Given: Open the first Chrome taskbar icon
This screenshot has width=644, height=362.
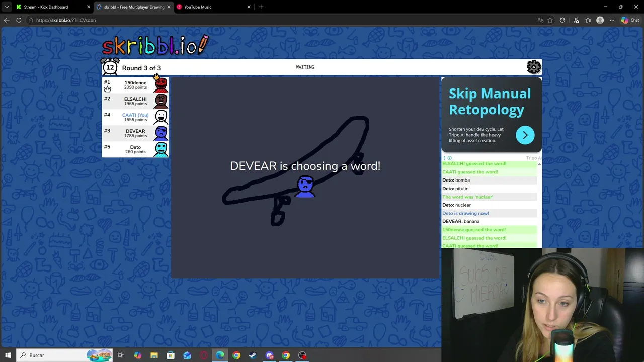Looking at the screenshot, I should (x=236, y=355).
